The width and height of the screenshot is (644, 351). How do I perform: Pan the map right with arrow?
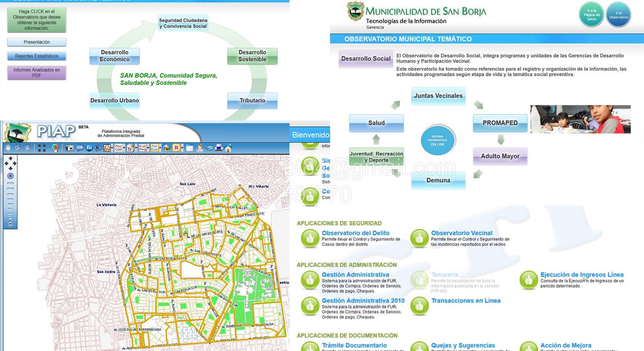point(15,163)
